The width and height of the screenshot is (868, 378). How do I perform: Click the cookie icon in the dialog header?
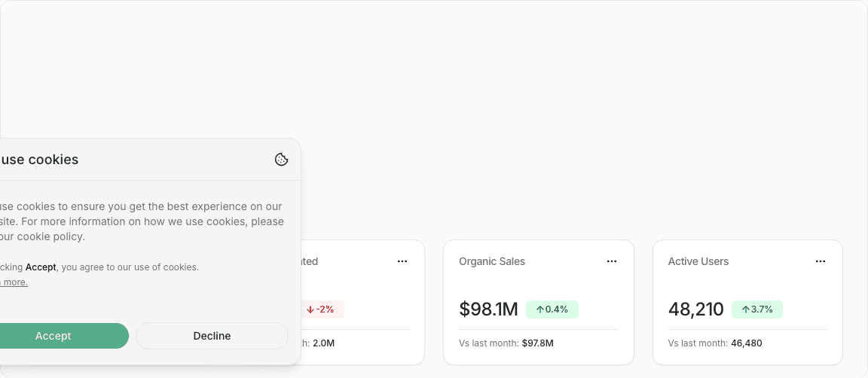click(x=281, y=160)
